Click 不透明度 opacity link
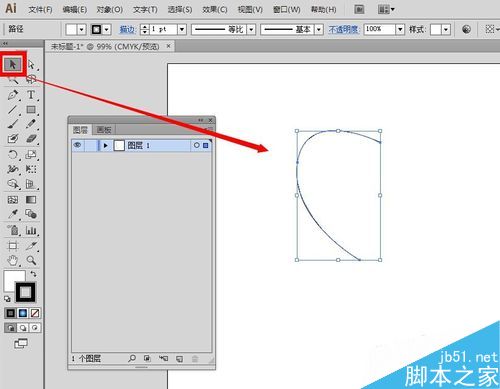The width and height of the screenshot is (500, 389). [x=344, y=29]
